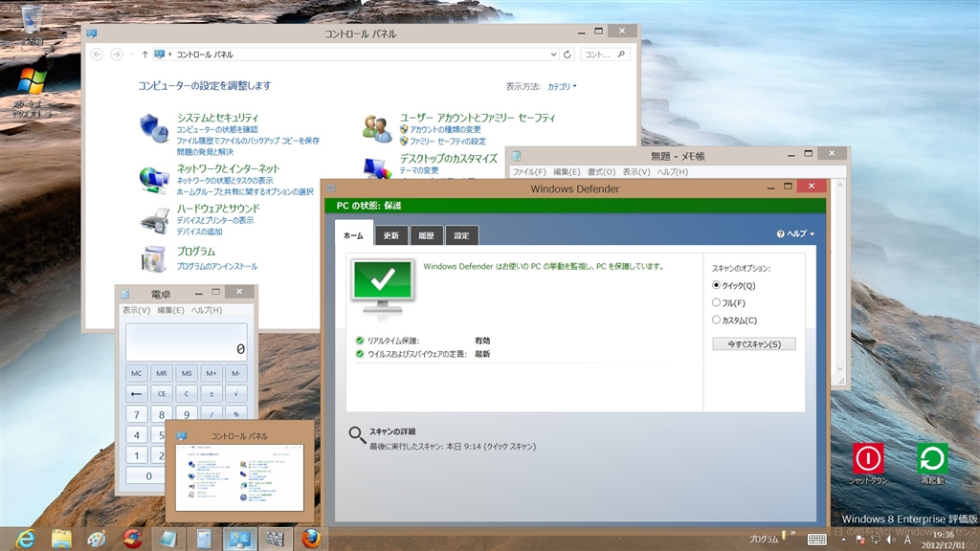Select the ホーム tab in Defender

pyautogui.click(x=354, y=235)
